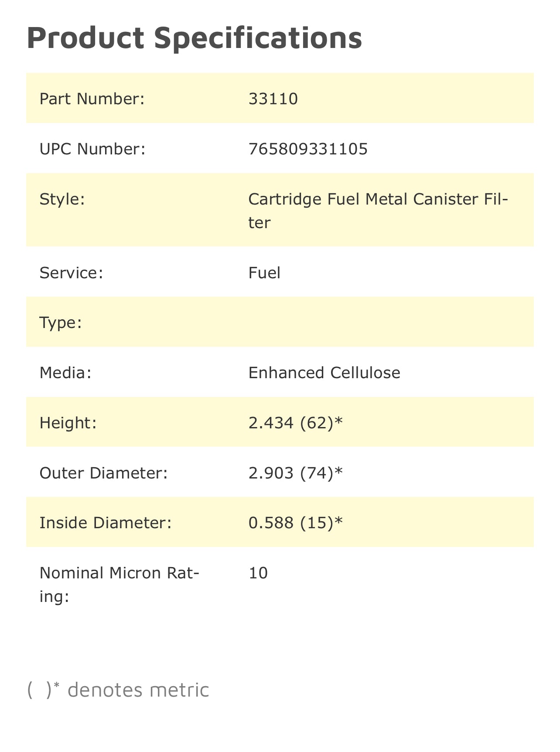Select the inside diameter value 0.588 (15)*
Image resolution: width=560 pixels, height=752 pixels.
[296, 523]
